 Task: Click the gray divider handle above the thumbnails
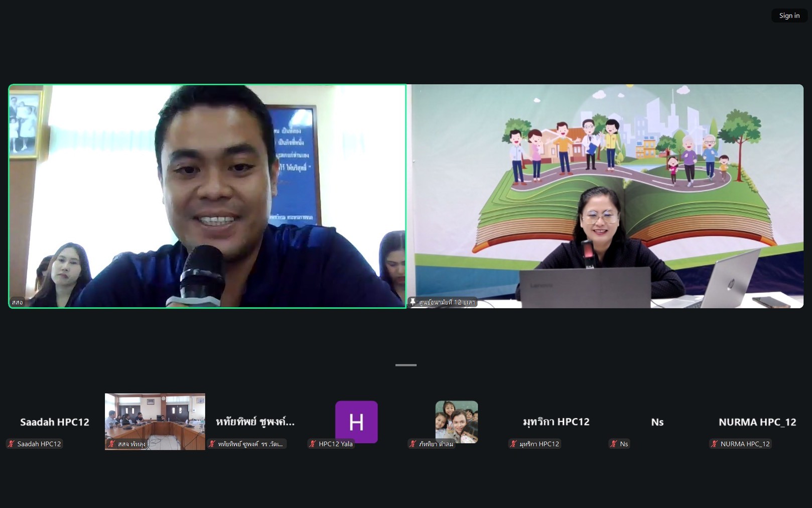(405, 365)
